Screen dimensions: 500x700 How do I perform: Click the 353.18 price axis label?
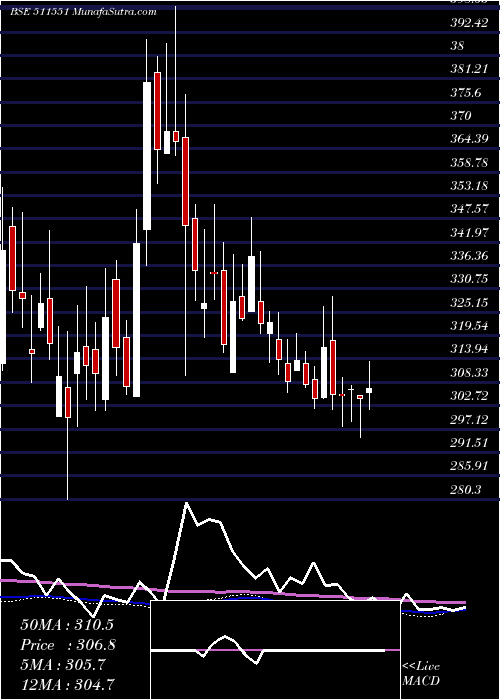(469, 185)
